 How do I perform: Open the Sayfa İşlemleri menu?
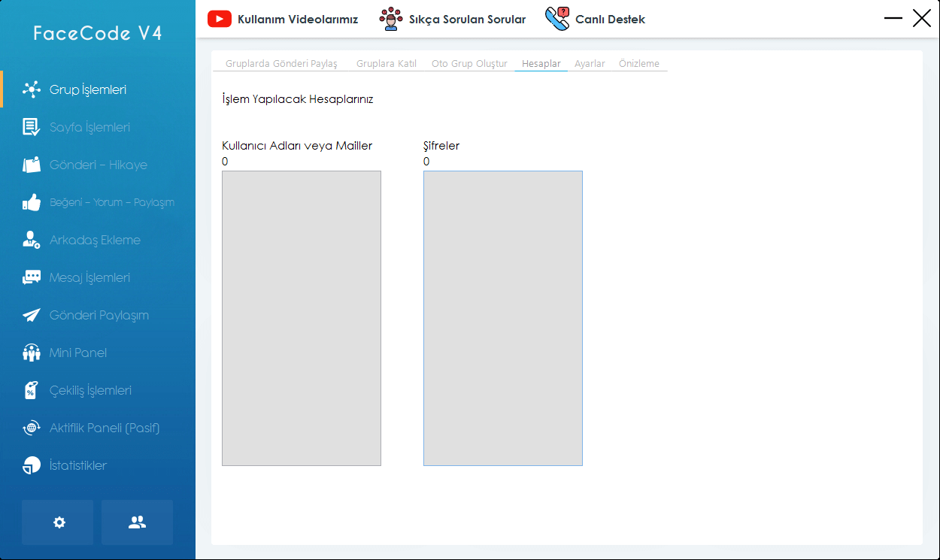click(x=89, y=127)
